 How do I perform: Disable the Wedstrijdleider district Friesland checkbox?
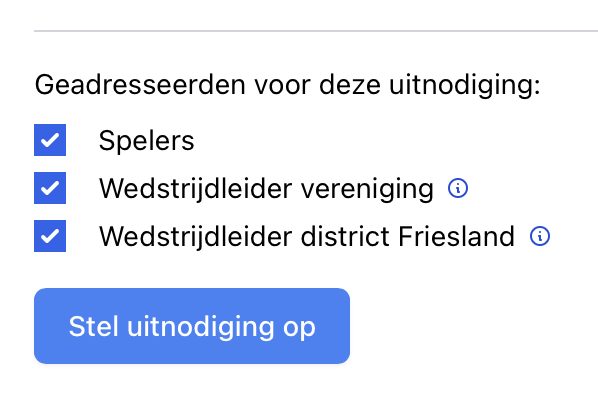(x=50, y=236)
